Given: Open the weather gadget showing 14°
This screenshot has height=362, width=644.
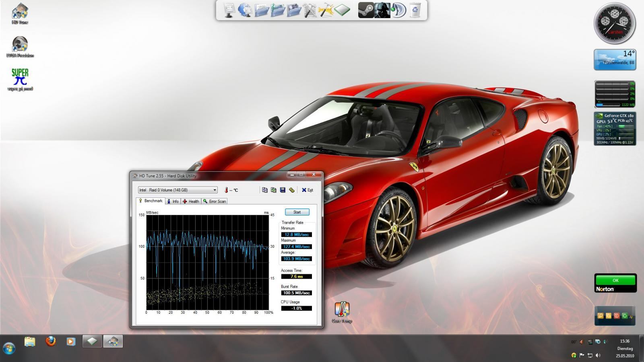Looking at the screenshot, I should pos(615,60).
